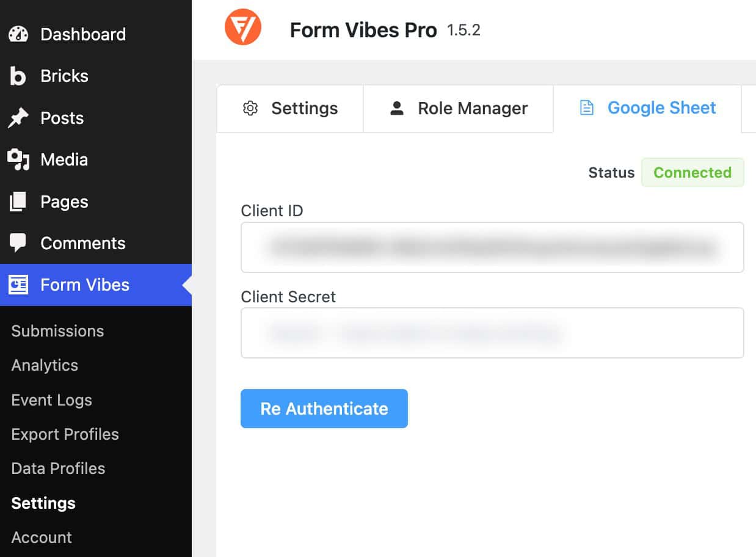This screenshot has height=557, width=756.
Task: Switch to the Role Manager tab
Action: pos(458,109)
